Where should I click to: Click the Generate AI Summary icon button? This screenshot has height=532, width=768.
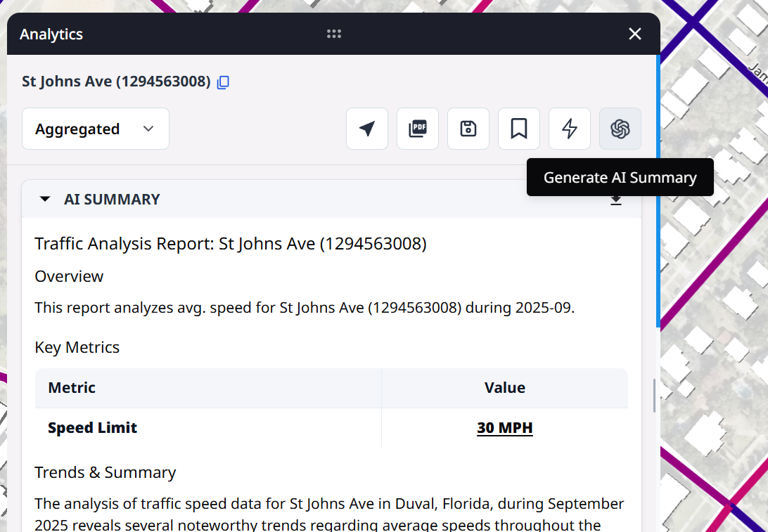(620, 129)
